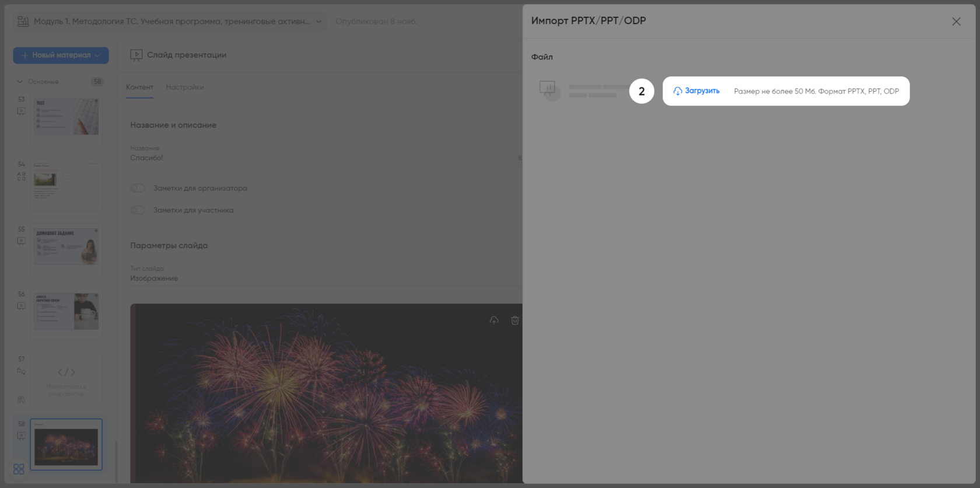Click the binoculars icon under slide 57
Viewport: 980px width, 488px height.
point(21,399)
